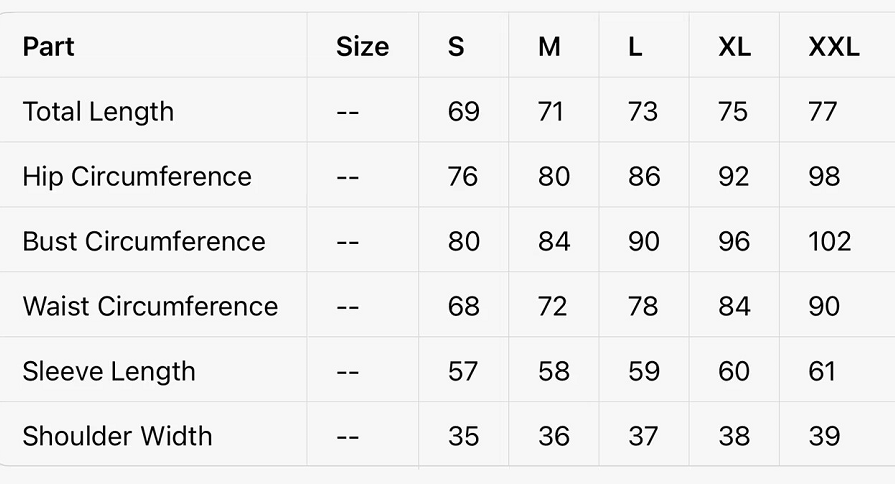Click the Total Length row label
This screenshot has width=895, height=484.
[98, 111]
